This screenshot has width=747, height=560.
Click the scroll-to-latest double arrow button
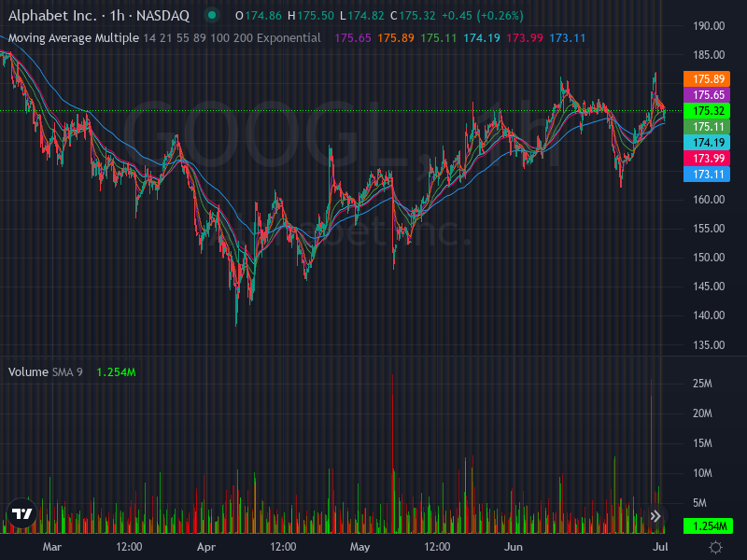click(655, 516)
